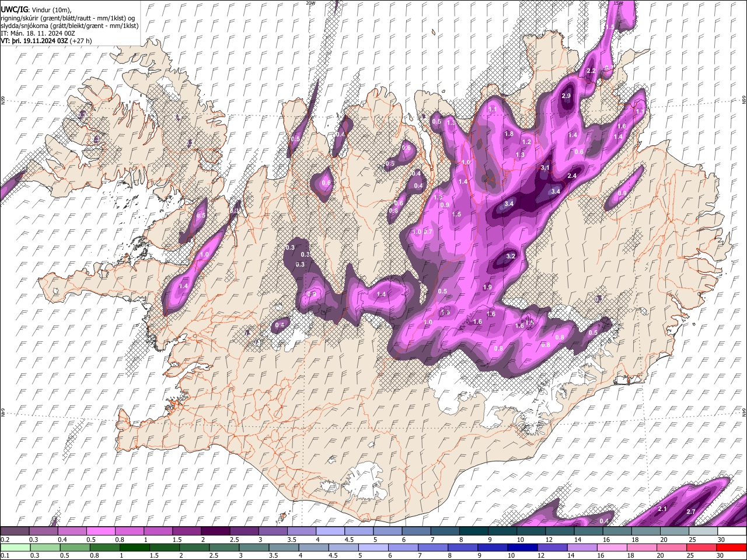The height and width of the screenshot is (560, 747).
Task: Click the bright red bottom legend swatch at 30
Action: click(x=731, y=547)
